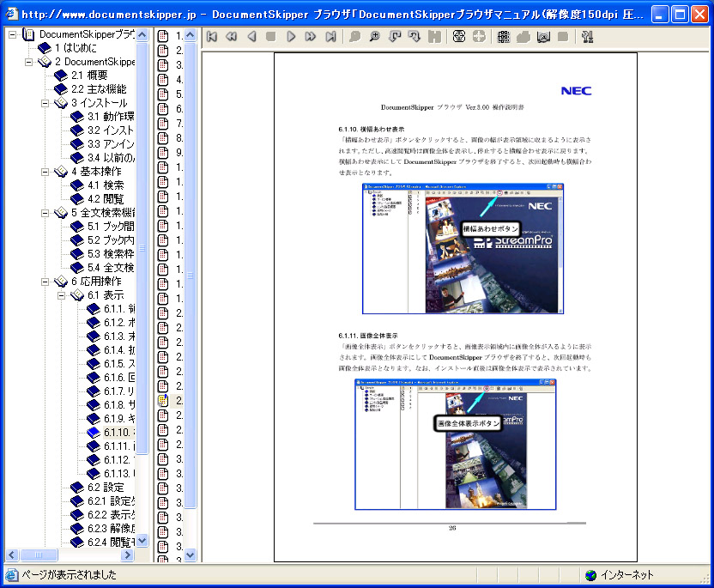Click the thumbnail list grid icon
The height and width of the screenshot is (588, 714).
[504, 36]
